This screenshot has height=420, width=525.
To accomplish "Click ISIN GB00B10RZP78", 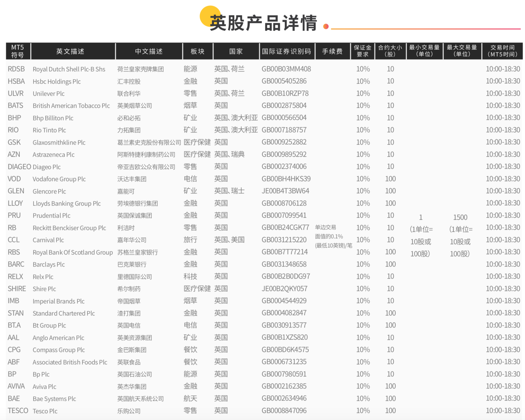I will tap(285, 93).
